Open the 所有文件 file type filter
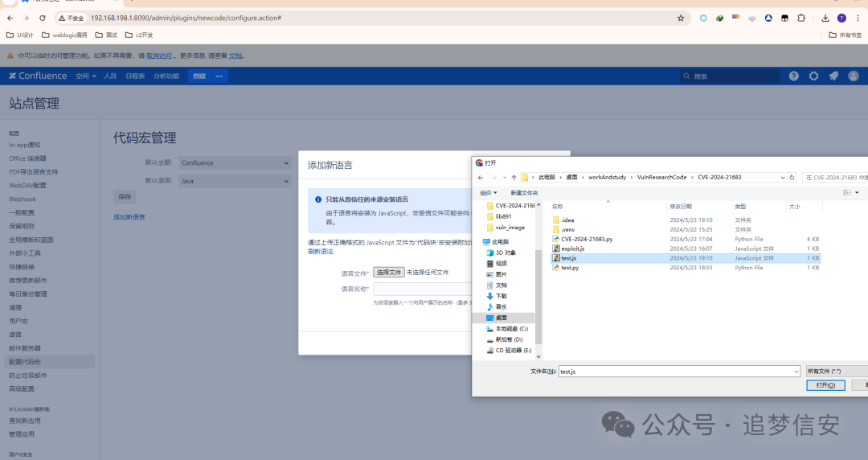This screenshot has width=868, height=460. (x=837, y=372)
